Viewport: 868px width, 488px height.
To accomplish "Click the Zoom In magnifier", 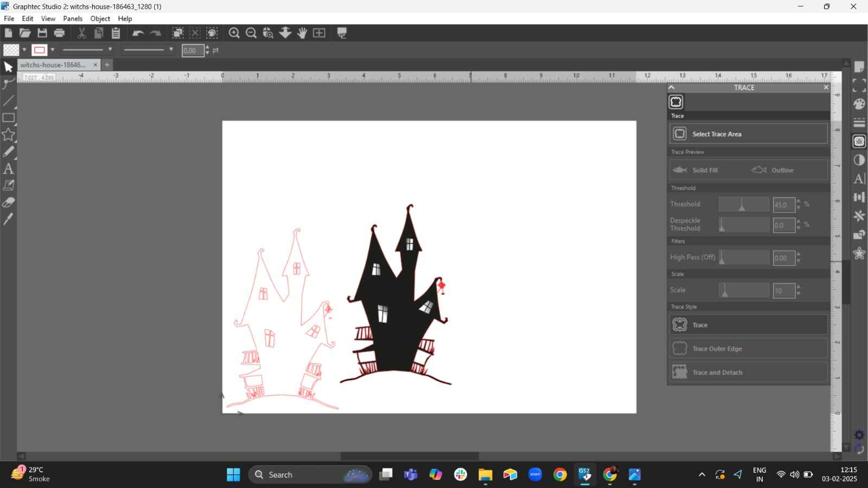I will click(234, 33).
